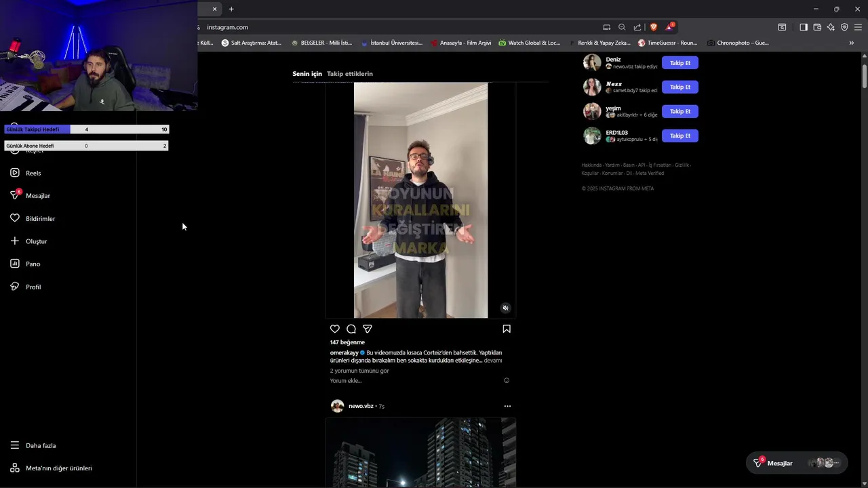Screen dimensions: 868x488
Task: Open emoji picker beside Yorum ekle
Action: click(507, 380)
